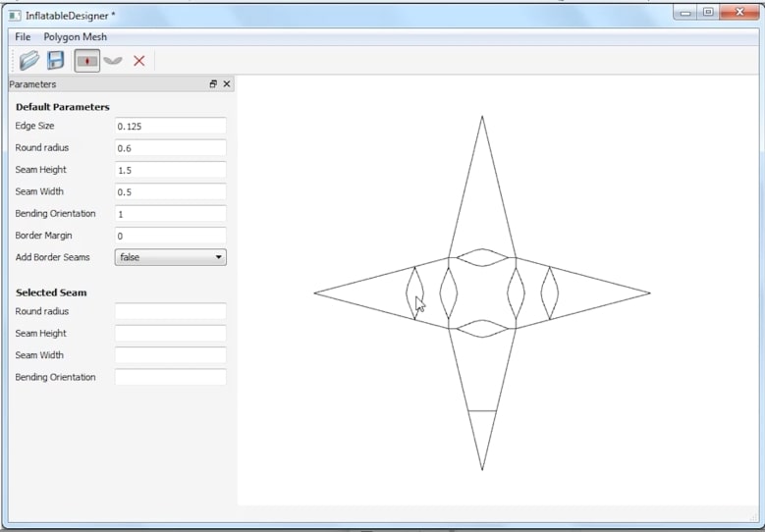Toggle the add seam tool button
The height and width of the screenshot is (532, 765).
click(87, 61)
